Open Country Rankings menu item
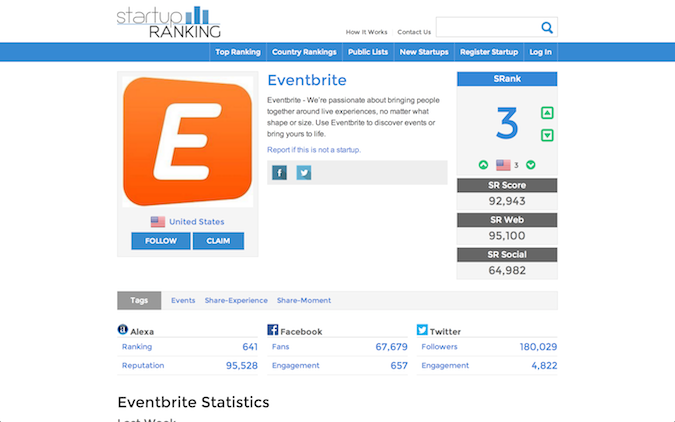675x422 pixels. tap(304, 52)
